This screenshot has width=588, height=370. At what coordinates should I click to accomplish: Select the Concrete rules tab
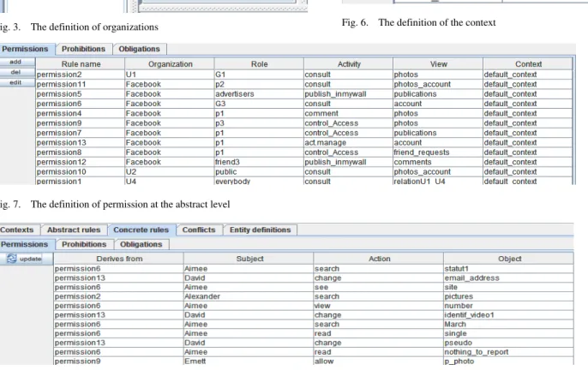[141, 230]
